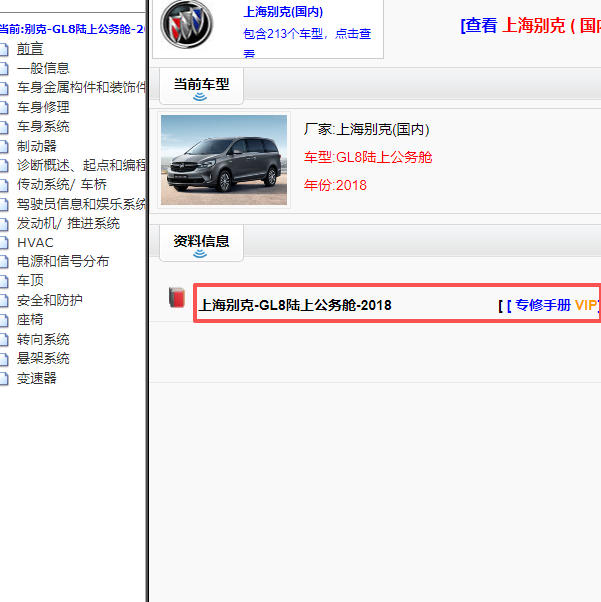Open the 车顶 tree item
Image resolution: width=601 pixels, height=602 pixels.
tap(30, 280)
